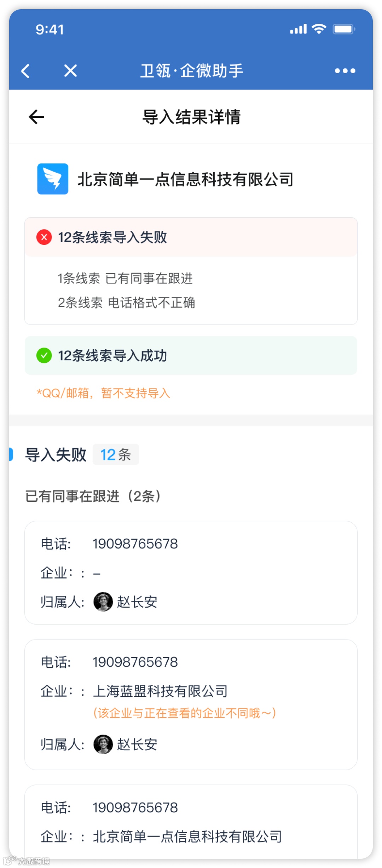Tap the Wi-Fi status icon
This screenshot has height=868, width=382.
(319, 29)
